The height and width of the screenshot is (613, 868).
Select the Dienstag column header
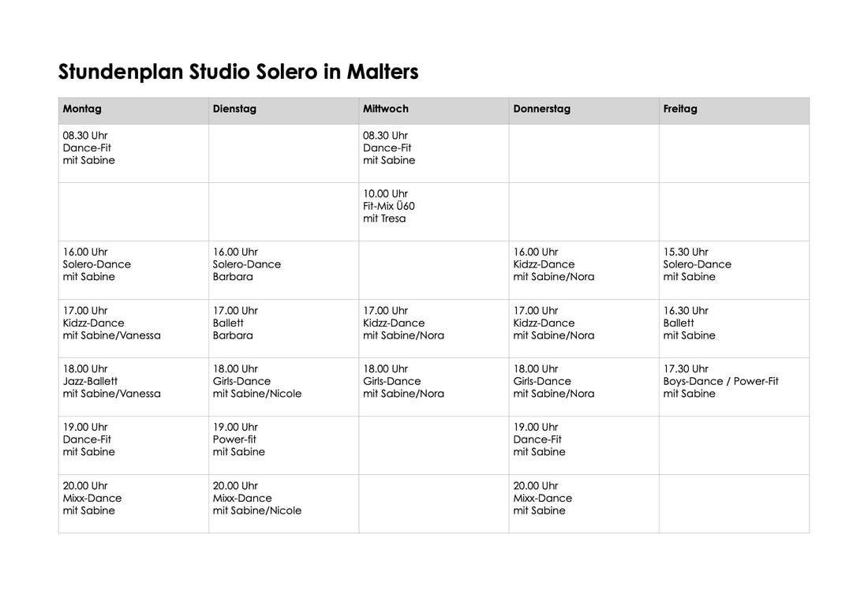coord(283,110)
